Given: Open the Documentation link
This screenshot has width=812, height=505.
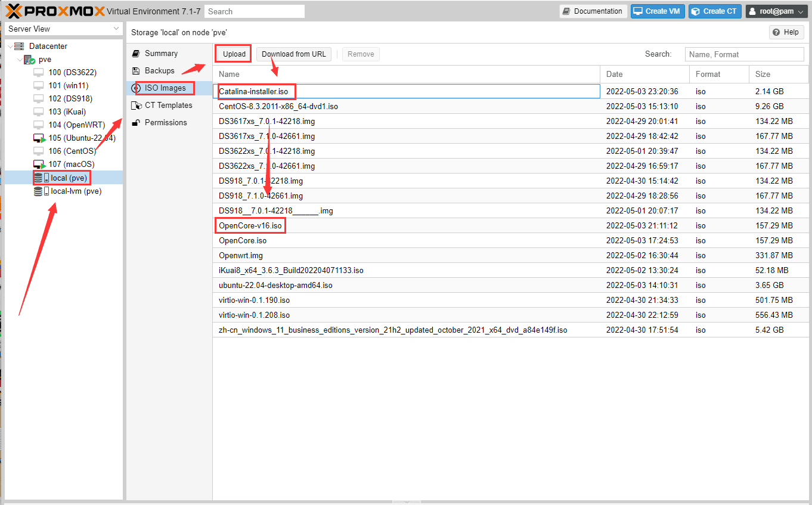Looking at the screenshot, I should 593,11.
